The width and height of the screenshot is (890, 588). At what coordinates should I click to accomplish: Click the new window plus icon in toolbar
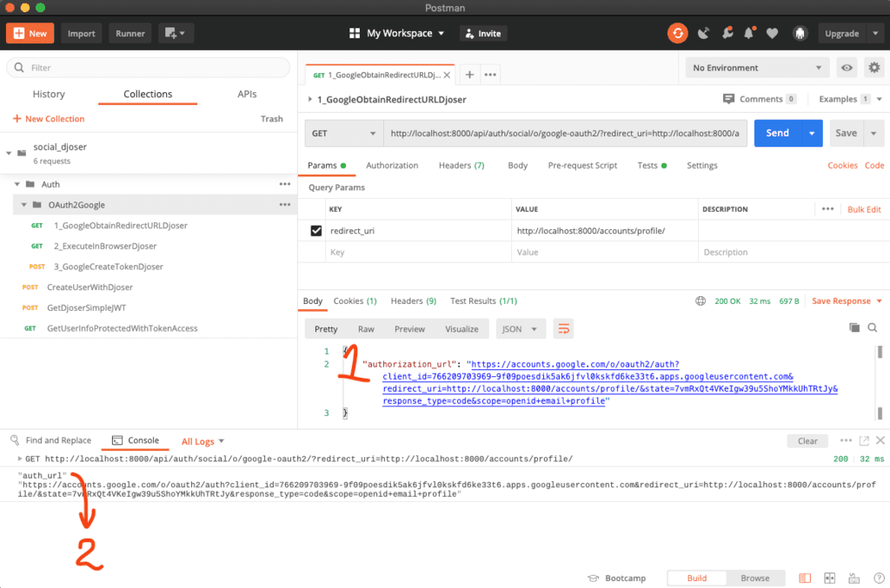click(x=175, y=33)
